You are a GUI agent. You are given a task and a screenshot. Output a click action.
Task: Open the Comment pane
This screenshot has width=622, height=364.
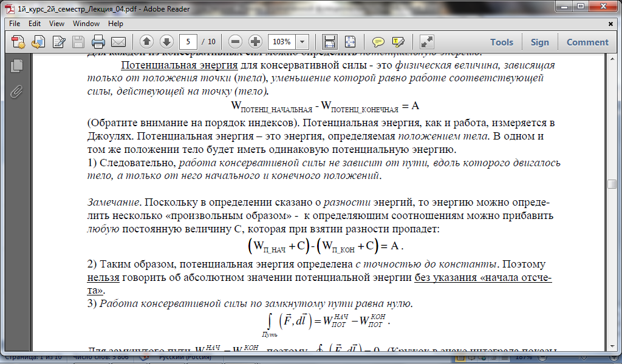coord(587,42)
